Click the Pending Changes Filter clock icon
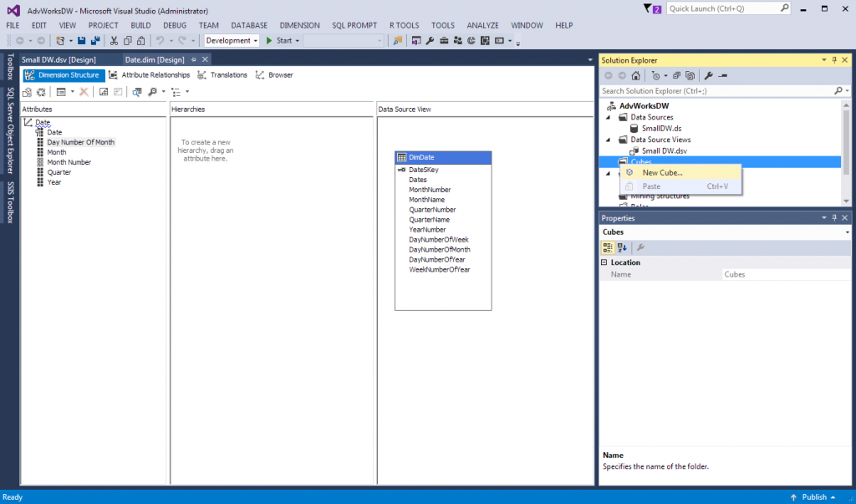The height and width of the screenshot is (504, 856). pos(655,76)
